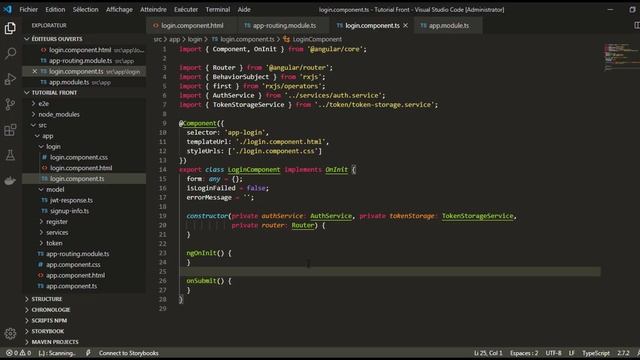Screen dimensions: 640x360
Task: Click the Li 25, Col 1 cursor position
Action: (488, 353)
